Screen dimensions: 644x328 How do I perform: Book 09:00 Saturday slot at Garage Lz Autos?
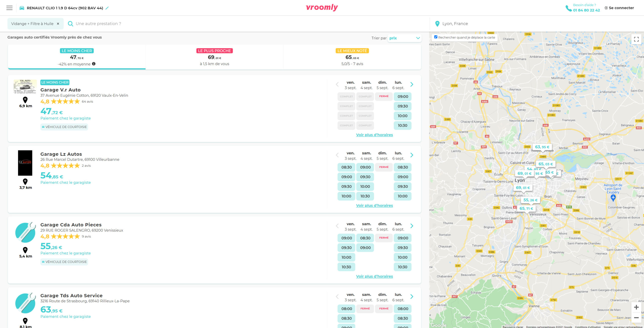click(x=365, y=167)
